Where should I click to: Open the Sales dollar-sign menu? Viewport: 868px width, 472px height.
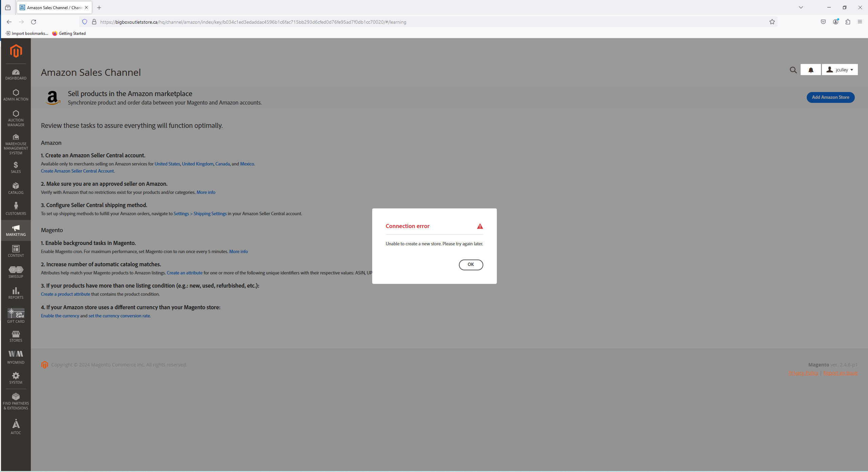[16, 167]
